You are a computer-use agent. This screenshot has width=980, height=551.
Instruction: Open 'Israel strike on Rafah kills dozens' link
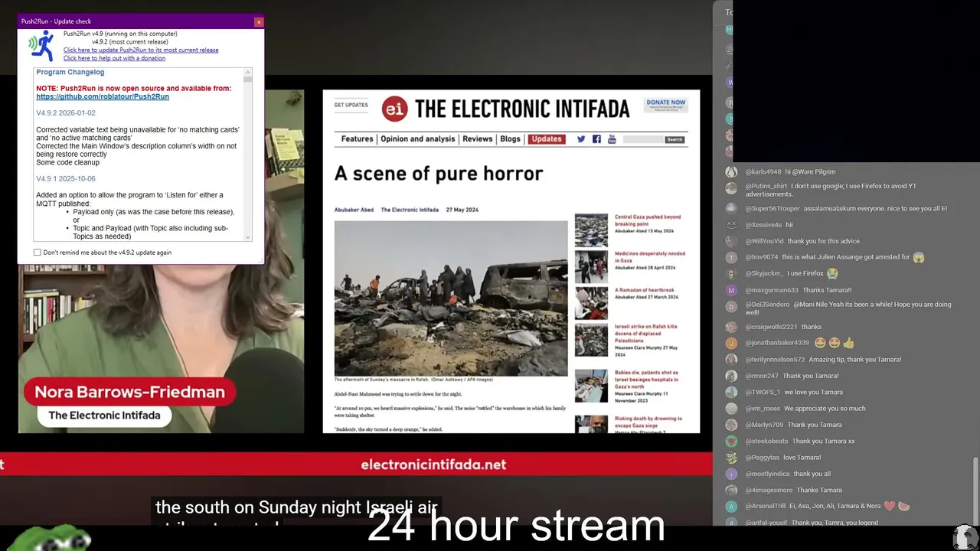point(646,334)
